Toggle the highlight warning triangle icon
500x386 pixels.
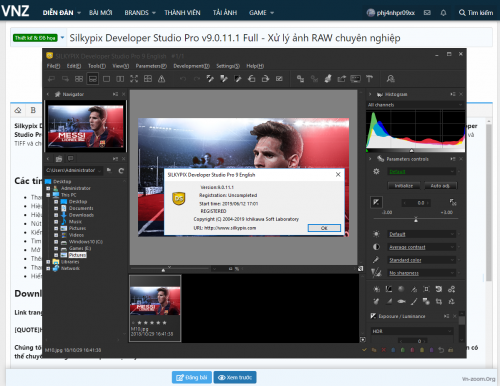pyautogui.click(x=161, y=79)
